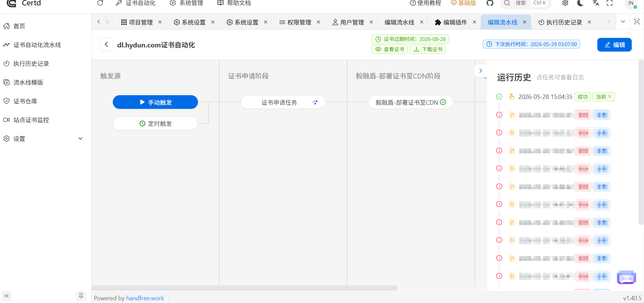Close the 执行历史记录 tab
The height and width of the screenshot is (303, 644).
(x=589, y=22)
